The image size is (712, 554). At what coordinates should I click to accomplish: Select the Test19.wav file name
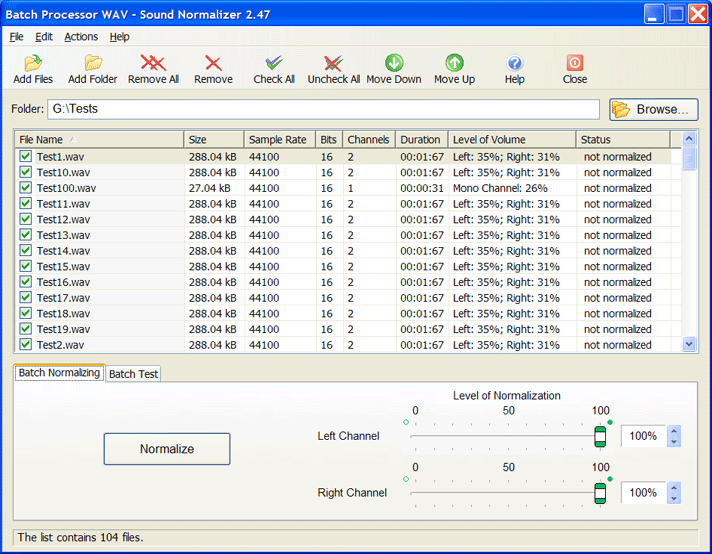[x=63, y=329]
